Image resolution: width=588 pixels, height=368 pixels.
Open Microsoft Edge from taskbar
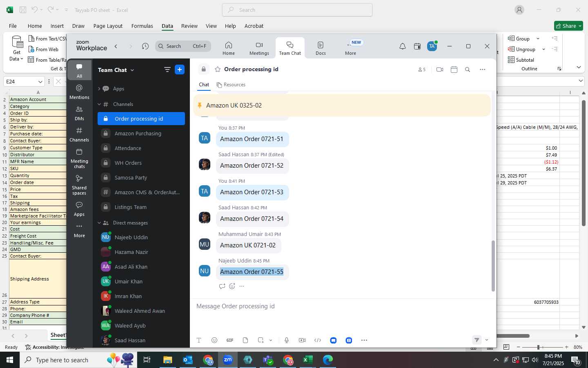coord(328,360)
